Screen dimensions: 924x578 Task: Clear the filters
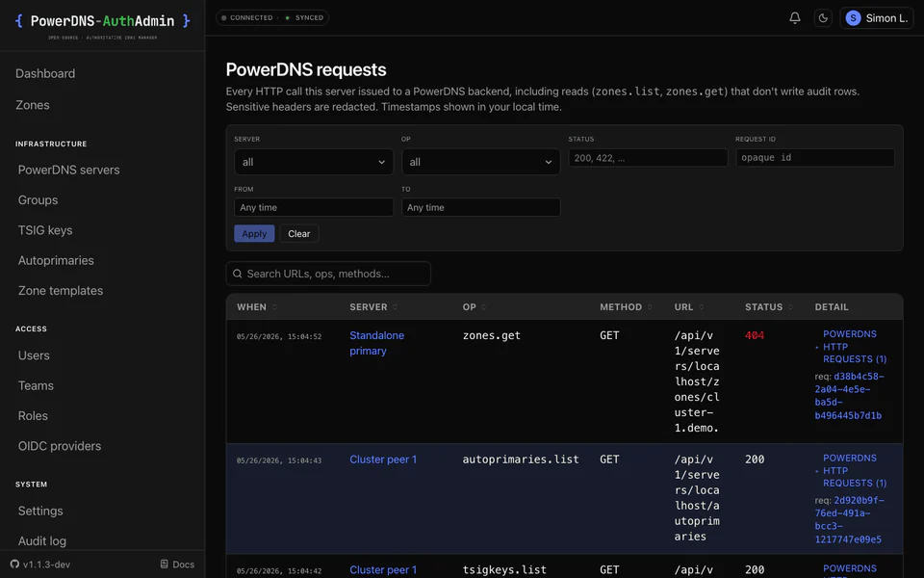(x=298, y=233)
